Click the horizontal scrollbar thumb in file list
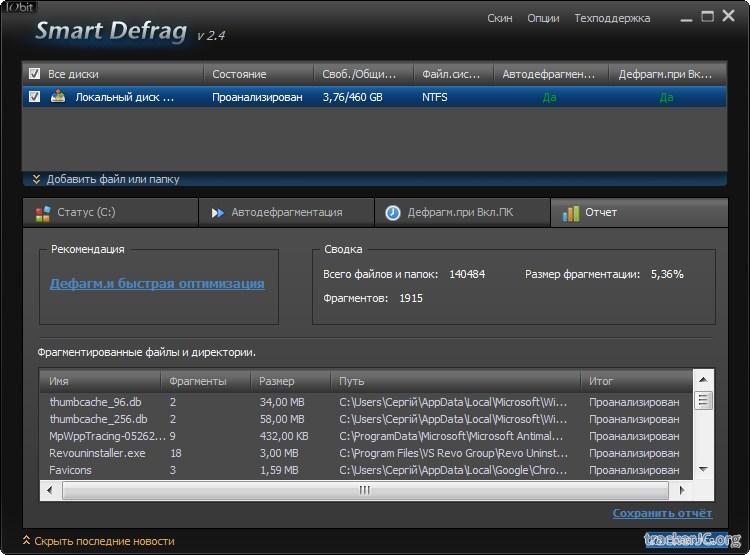The width and height of the screenshot is (750, 555). (x=365, y=490)
